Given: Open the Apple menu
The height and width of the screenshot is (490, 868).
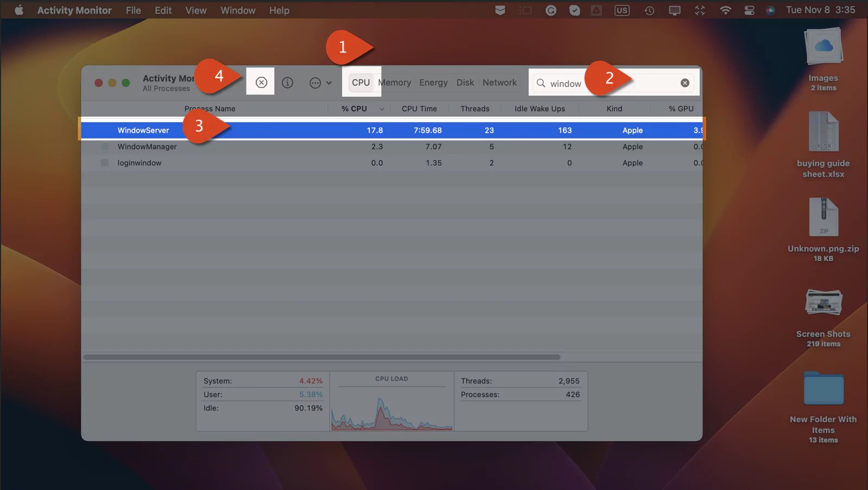Looking at the screenshot, I should coord(19,10).
